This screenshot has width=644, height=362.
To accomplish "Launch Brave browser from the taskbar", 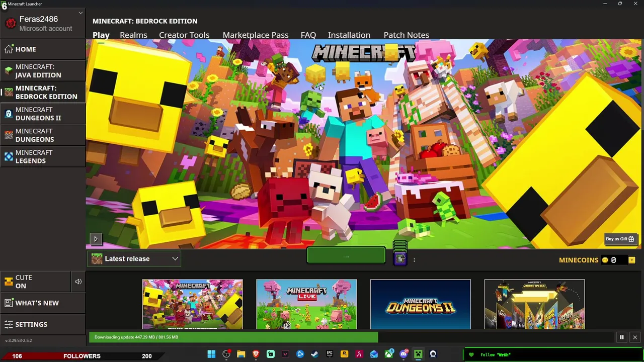I will pos(256,354).
